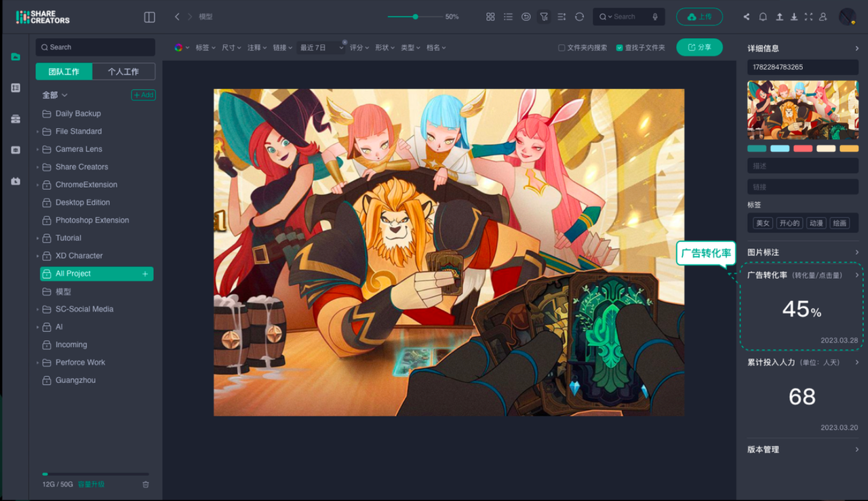Click the share icon in top bar
Image resolution: width=868 pixels, height=501 pixels.
(x=747, y=17)
